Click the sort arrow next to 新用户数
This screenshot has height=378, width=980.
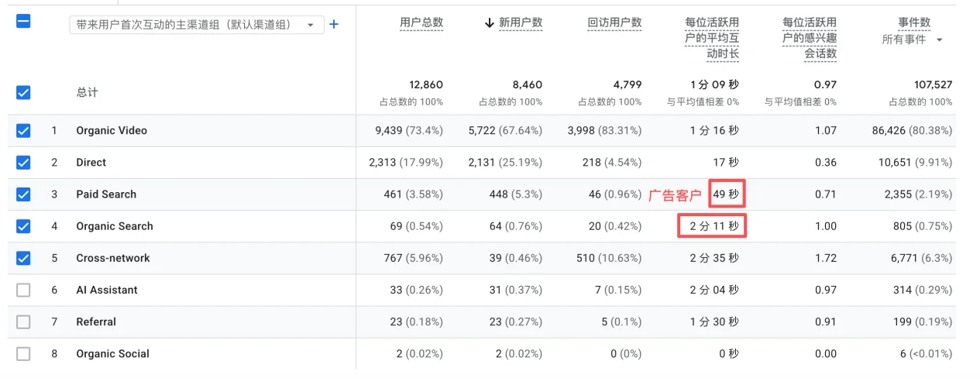(x=489, y=23)
